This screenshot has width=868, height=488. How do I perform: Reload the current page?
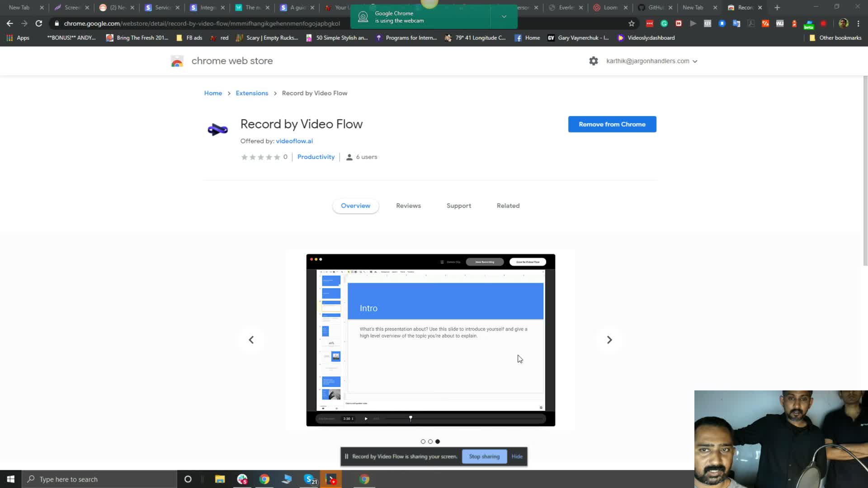pyautogui.click(x=39, y=23)
